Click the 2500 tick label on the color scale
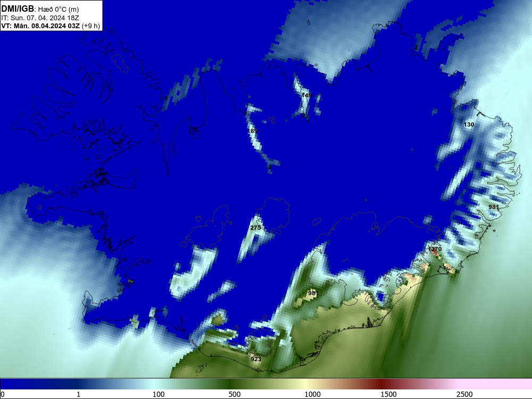This screenshot has width=532, height=399. [x=464, y=394]
